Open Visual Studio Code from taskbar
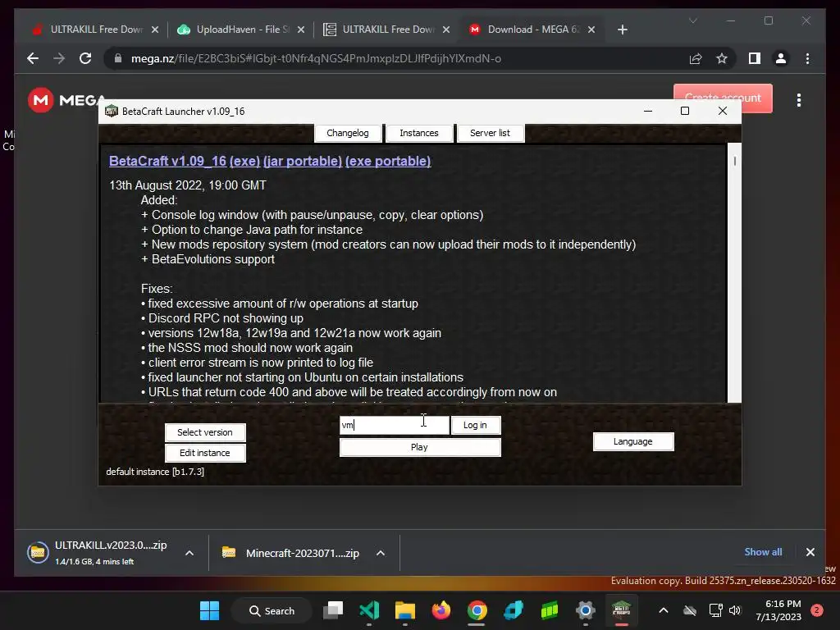 tap(369, 610)
